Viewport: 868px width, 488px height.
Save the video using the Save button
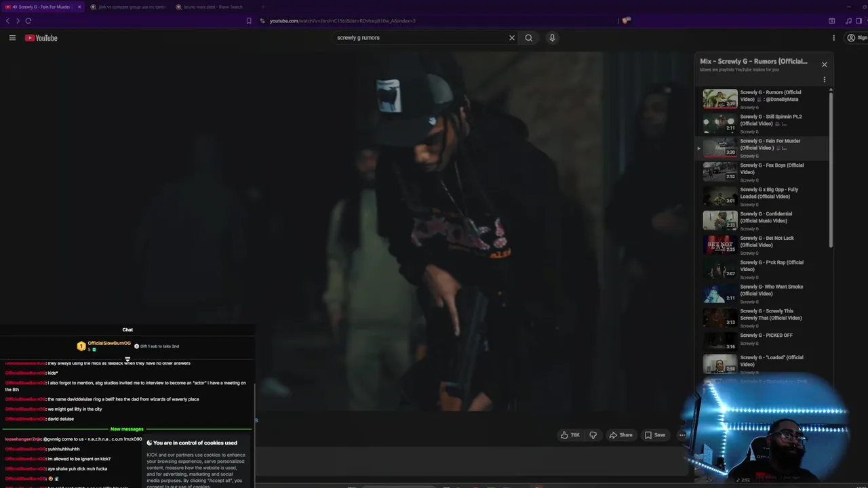pyautogui.click(x=655, y=435)
